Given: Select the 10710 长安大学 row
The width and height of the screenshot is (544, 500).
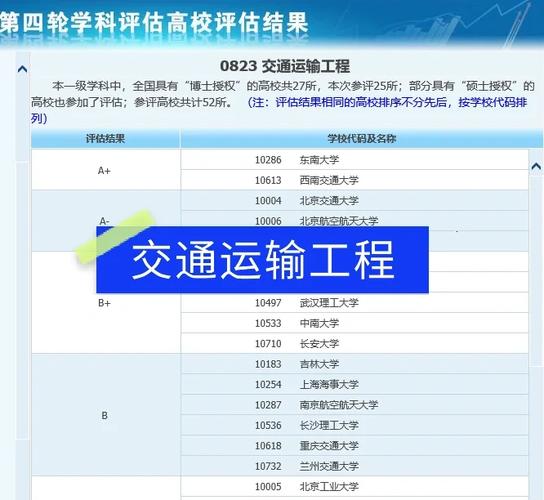Looking at the screenshot, I should tap(355, 344).
